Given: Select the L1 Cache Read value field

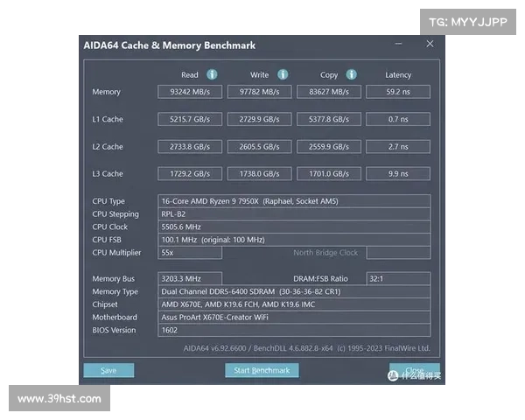Looking at the screenshot, I should 190,119.
